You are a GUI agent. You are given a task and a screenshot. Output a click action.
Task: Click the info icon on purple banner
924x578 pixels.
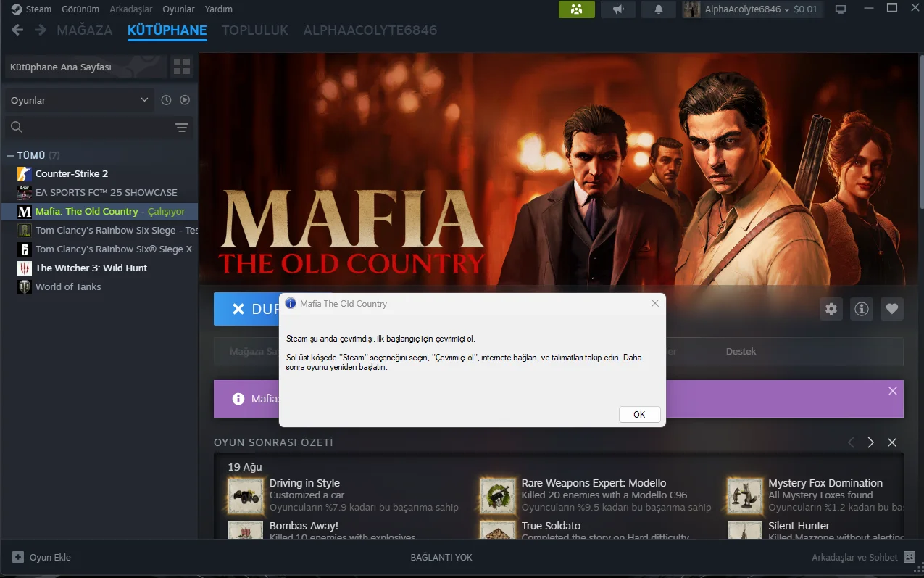tap(238, 399)
